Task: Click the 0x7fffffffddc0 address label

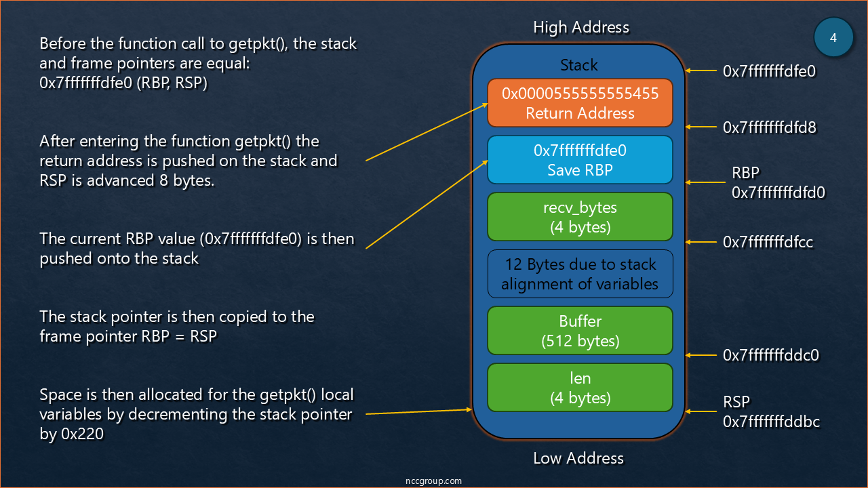Action: coord(771,355)
